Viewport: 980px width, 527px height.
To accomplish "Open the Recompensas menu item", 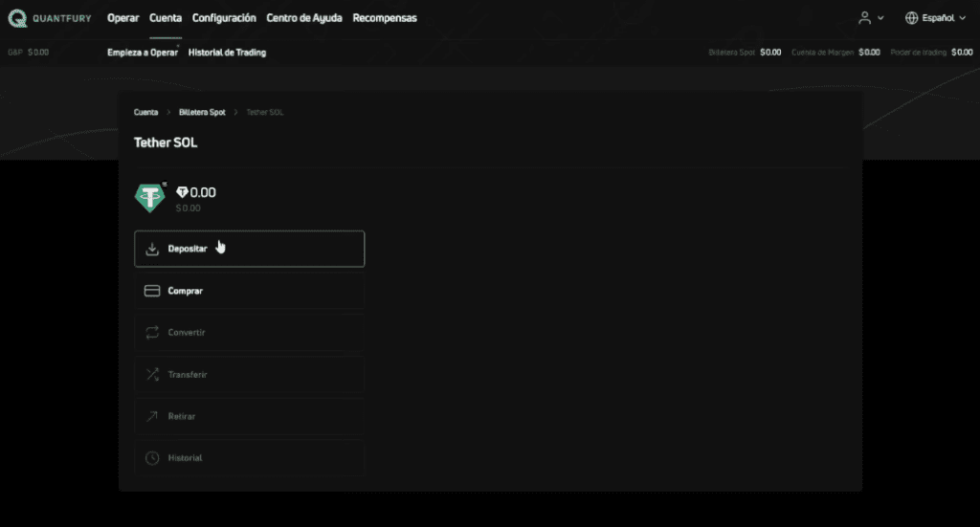I will tap(385, 18).
